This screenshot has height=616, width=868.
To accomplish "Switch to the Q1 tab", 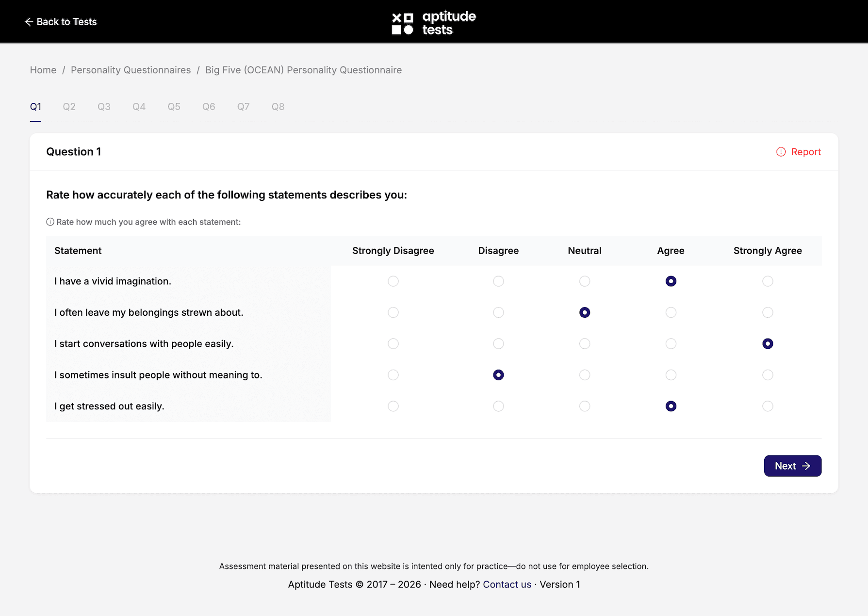I will click(35, 107).
